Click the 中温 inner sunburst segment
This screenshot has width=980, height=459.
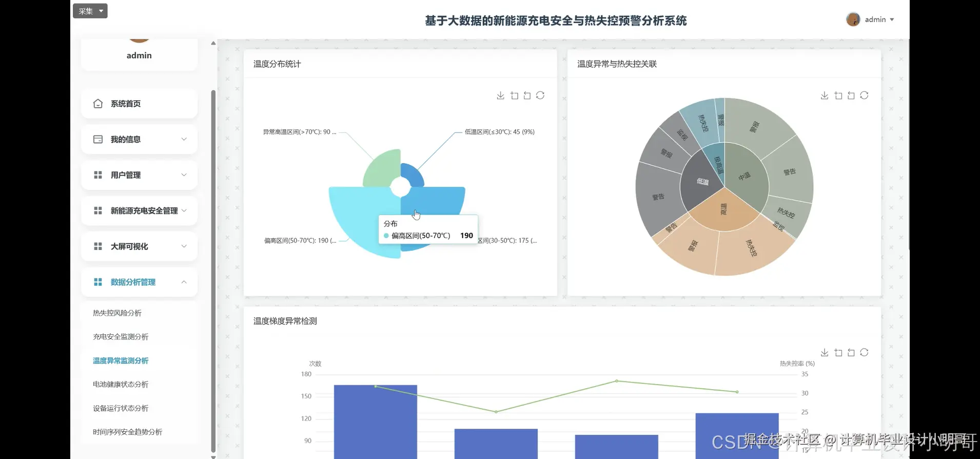(744, 176)
